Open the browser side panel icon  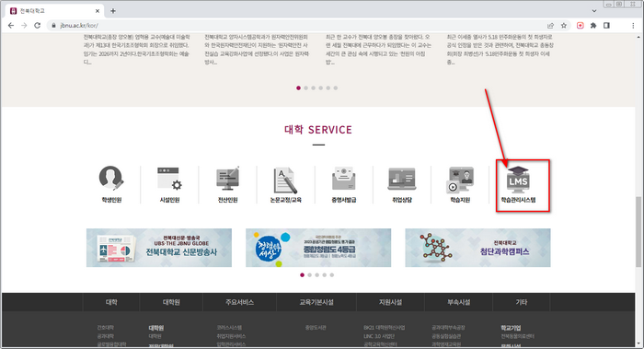pyautogui.click(x=606, y=26)
